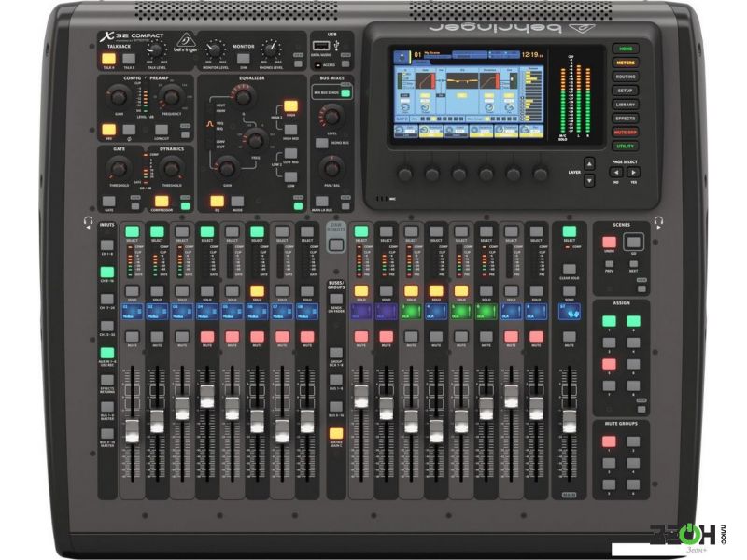The height and width of the screenshot is (560, 747).
Task: Toggle 48V phantom power in Preamp
Action: click(108, 130)
